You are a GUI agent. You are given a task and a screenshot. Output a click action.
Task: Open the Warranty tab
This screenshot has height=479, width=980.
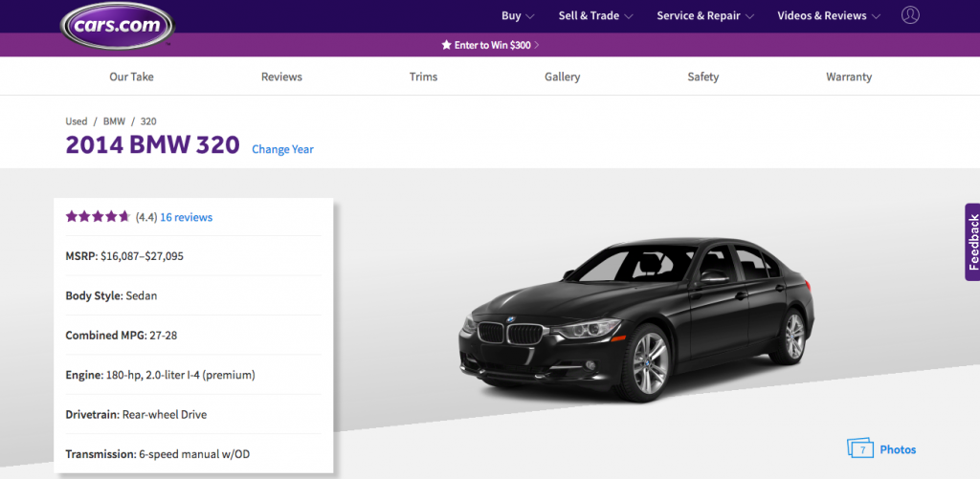coord(849,76)
